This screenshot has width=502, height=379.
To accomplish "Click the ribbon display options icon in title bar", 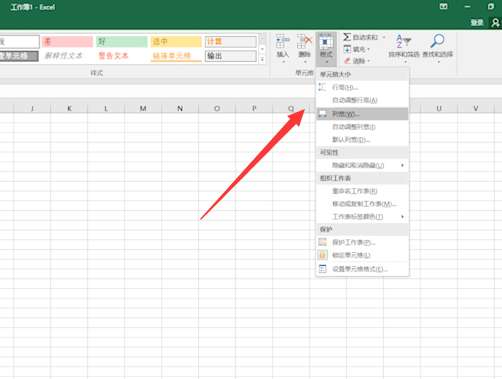I will coord(443,6).
